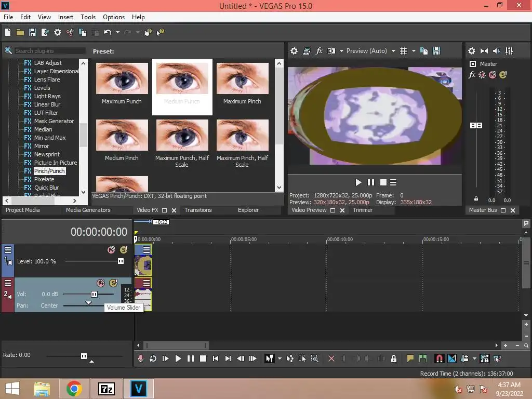
Task: Delete selection with the red X icon
Action: tap(331, 358)
